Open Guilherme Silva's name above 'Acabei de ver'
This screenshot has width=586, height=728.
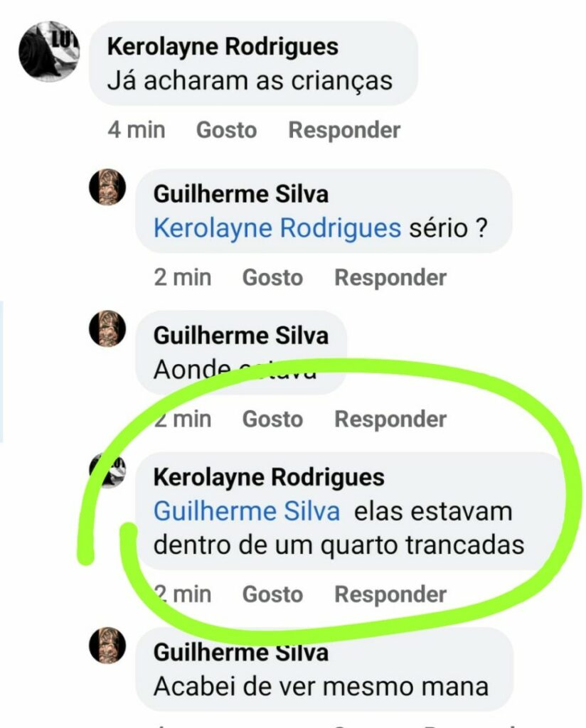click(241, 653)
